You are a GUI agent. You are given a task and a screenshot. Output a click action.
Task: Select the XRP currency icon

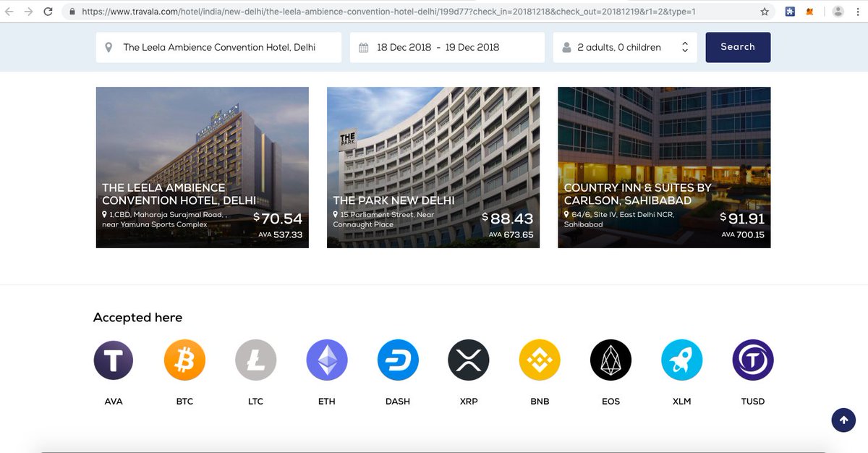pyautogui.click(x=468, y=360)
